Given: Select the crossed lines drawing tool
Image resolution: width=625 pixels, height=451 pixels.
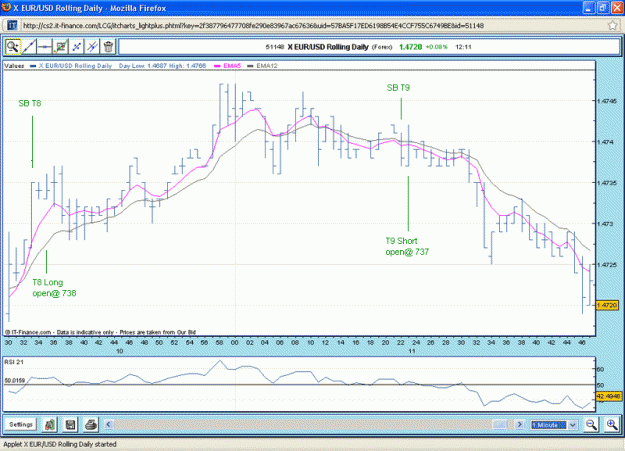Looking at the screenshot, I should pyautogui.click(x=92, y=47).
